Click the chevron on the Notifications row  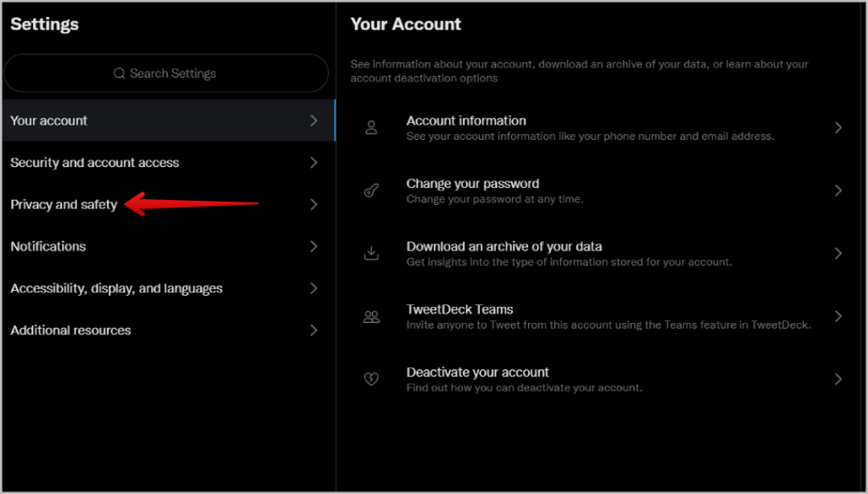(314, 247)
